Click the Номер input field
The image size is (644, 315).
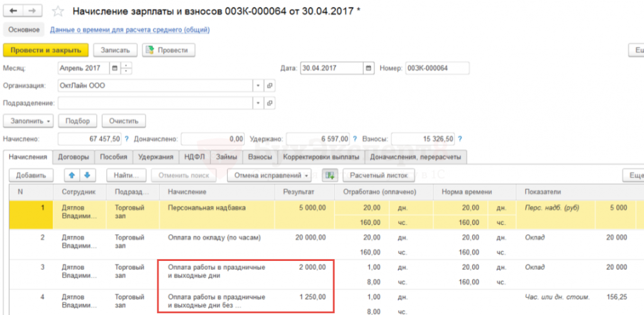(x=436, y=68)
